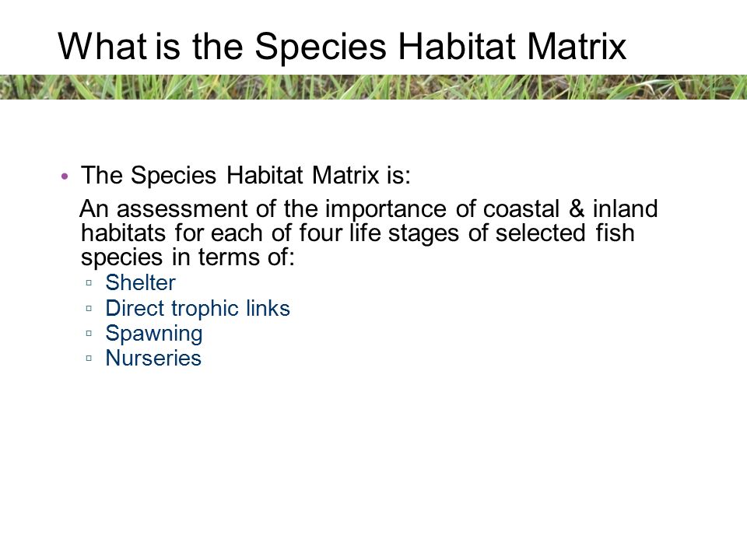The image size is (747, 560).
Task: Click the square bullet next to Shelter
Action: click(89, 282)
